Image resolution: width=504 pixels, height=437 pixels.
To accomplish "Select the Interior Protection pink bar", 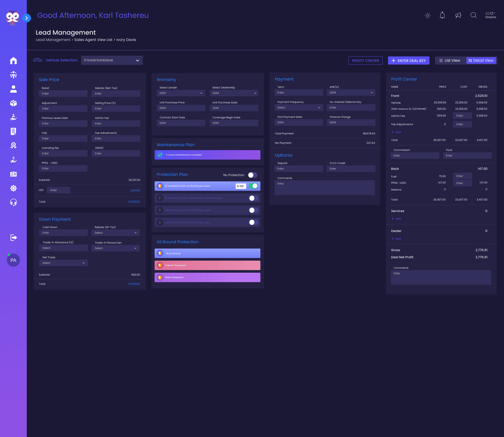I will pos(207,265).
